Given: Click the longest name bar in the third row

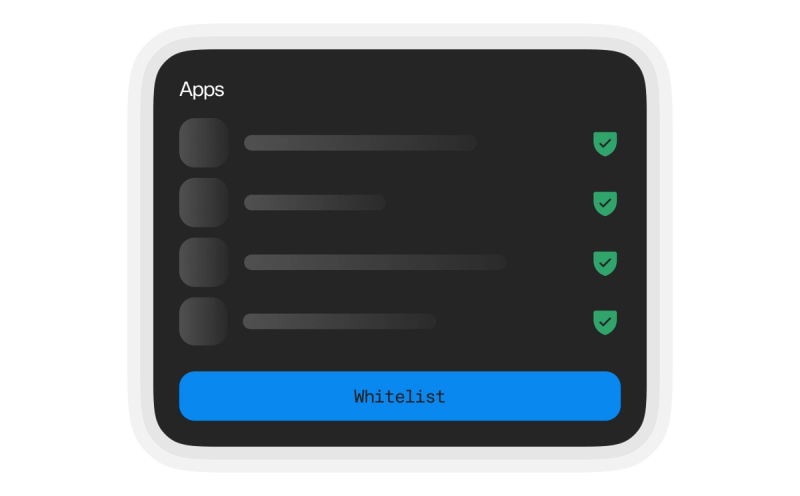Looking at the screenshot, I should [x=375, y=262].
